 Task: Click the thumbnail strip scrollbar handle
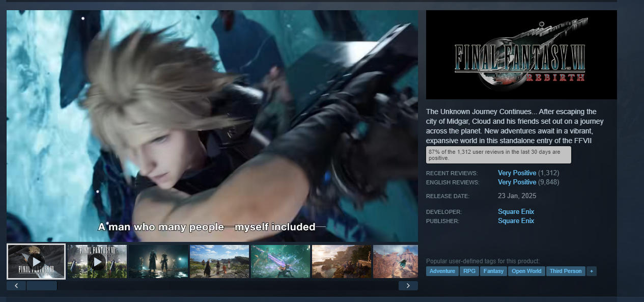point(42,286)
